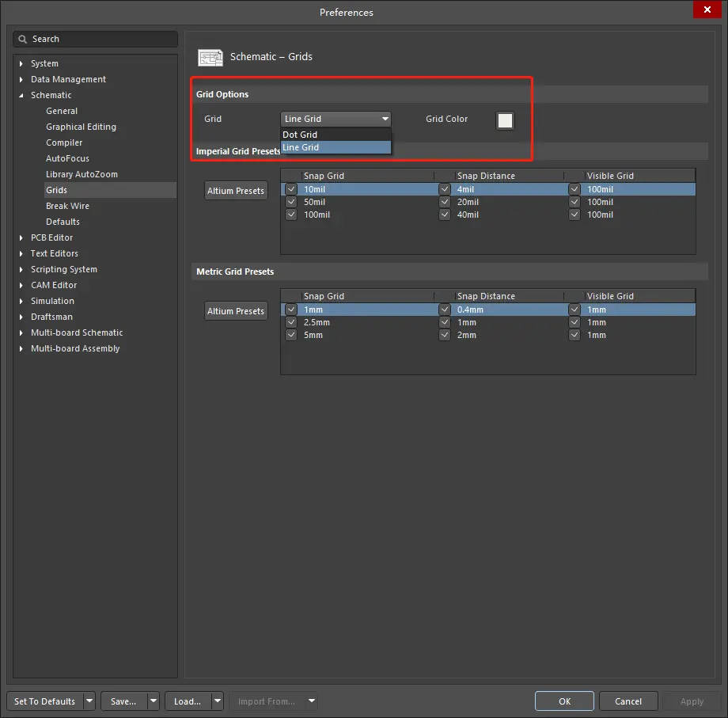Toggle checkbox for 10mil snap grid
728x718 pixels.
click(x=291, y=189)
